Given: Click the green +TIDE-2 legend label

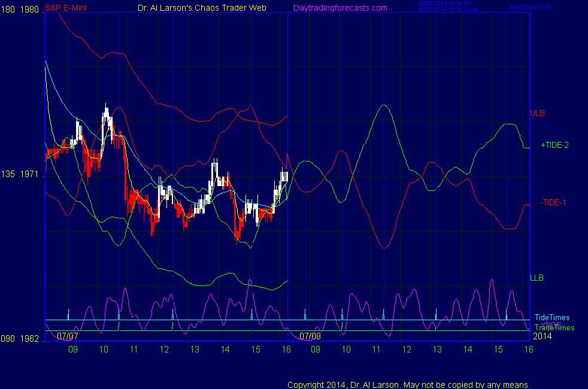Looking at the screenshot, I should pos(554,145).
